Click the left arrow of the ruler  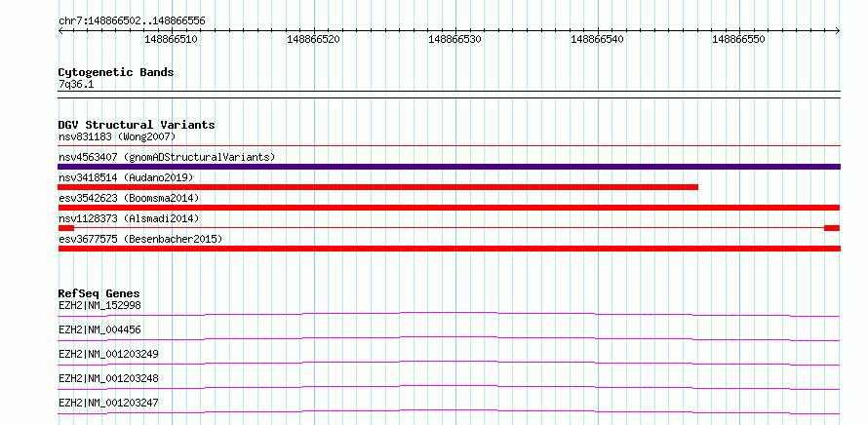pos(60,31)
